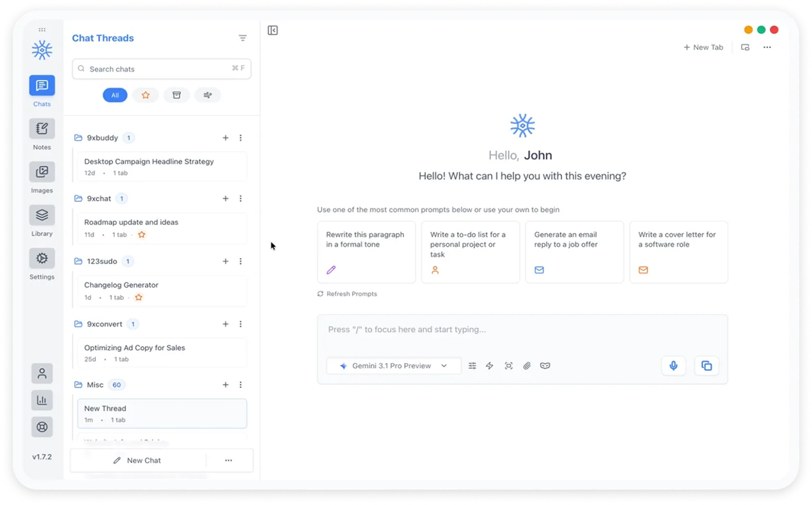812x505 pixels.
Task: Collapse the 123sudo folder
Action: pos(78,261)
